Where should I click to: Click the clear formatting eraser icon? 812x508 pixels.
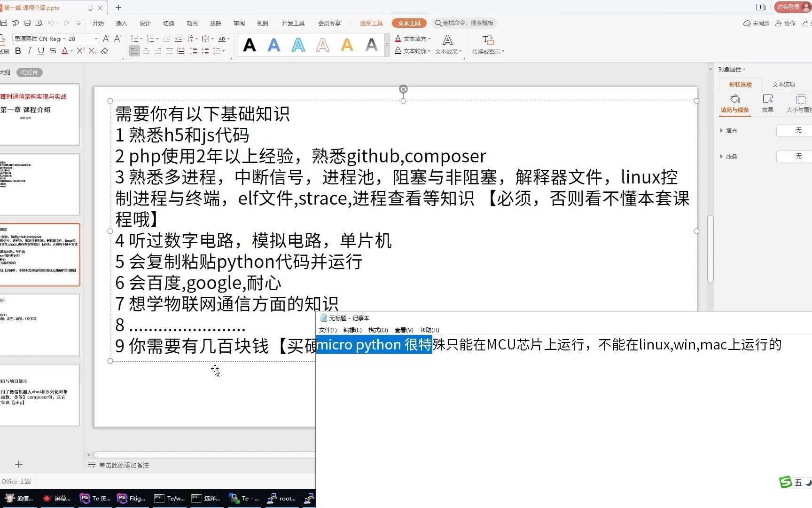(x=105, y=51)
